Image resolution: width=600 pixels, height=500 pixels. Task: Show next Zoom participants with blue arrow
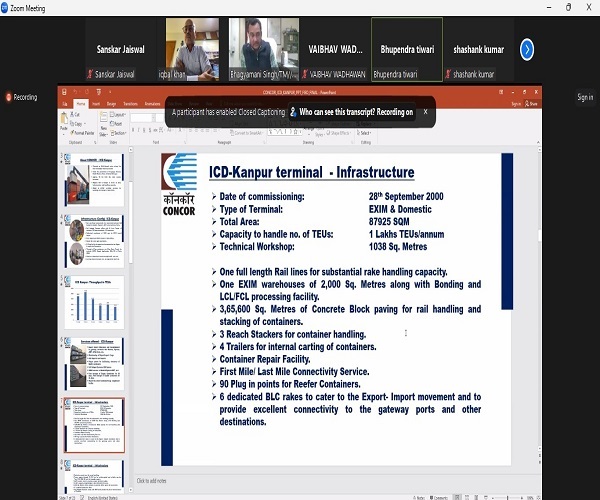tap(527, 50)
